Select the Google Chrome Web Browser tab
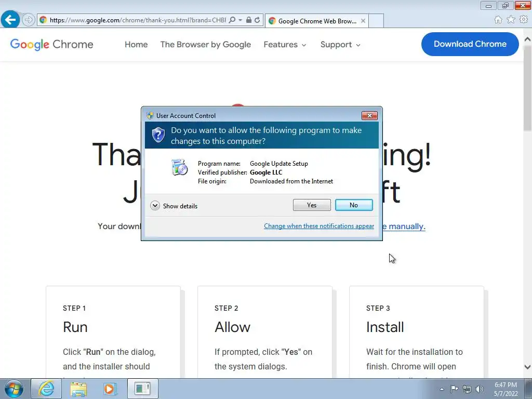Viewport: 532px width, 399px height. pyautogui.click(x=316, y=21)
